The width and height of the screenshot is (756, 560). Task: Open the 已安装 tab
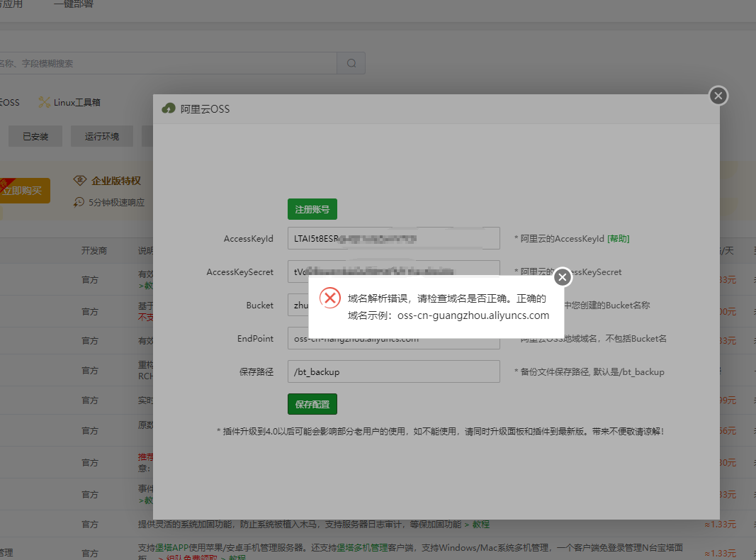pos(35,137)
